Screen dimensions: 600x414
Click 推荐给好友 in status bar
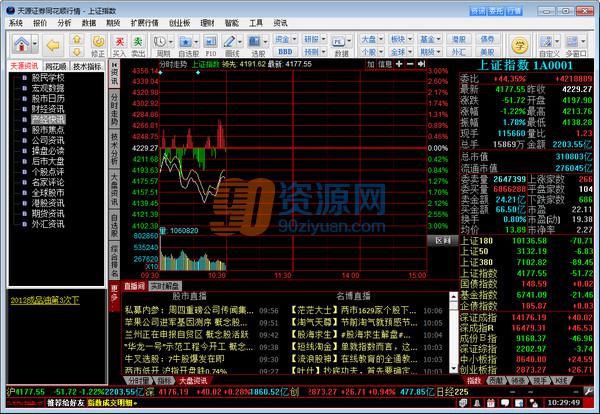65,403
